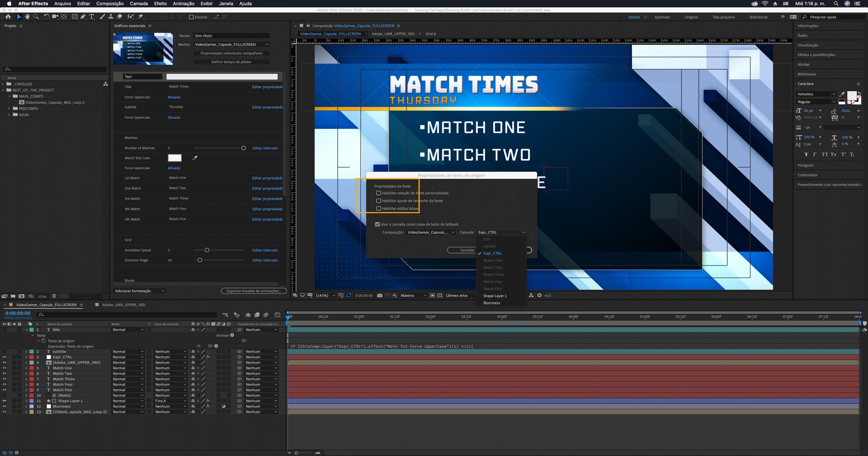Toggle the transparency grid icon
The image size is (868, 456).
tap(440, 296)
